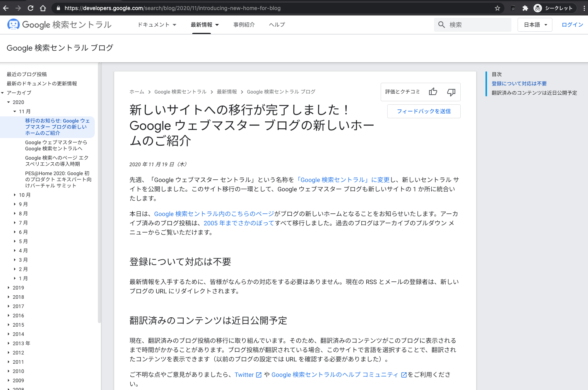Click the external link icon after Twitter
The image size is (588, 390).
(x=259, y=375)
